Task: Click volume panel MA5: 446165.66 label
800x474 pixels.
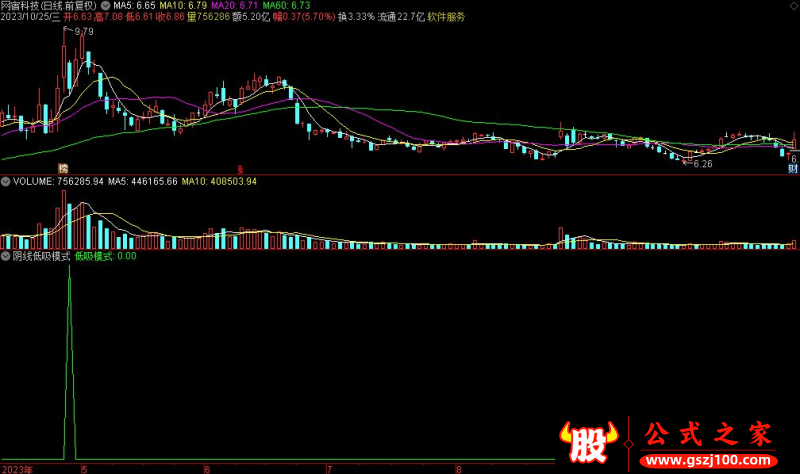Action: pos(143,182)
